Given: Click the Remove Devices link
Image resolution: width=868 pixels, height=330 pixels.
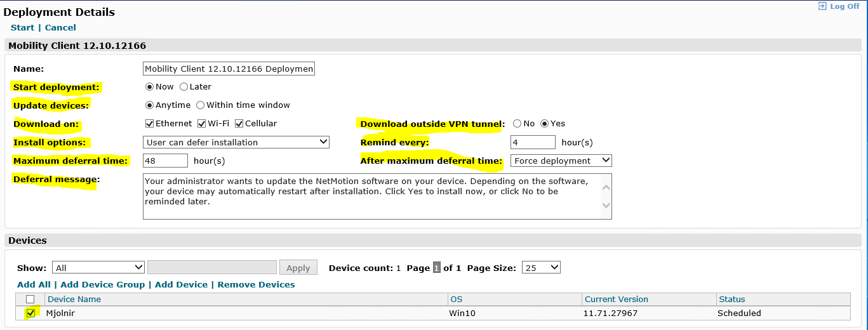Looking at the screenshot, I should (256, 285).
